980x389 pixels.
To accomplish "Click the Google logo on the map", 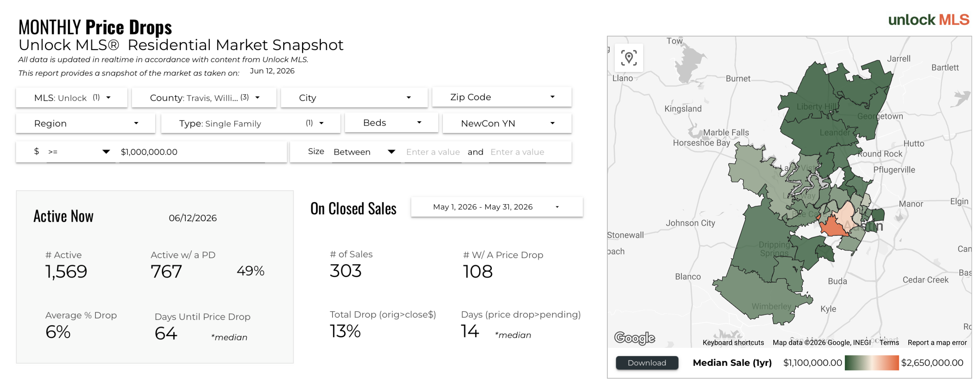I will (635, 338).
